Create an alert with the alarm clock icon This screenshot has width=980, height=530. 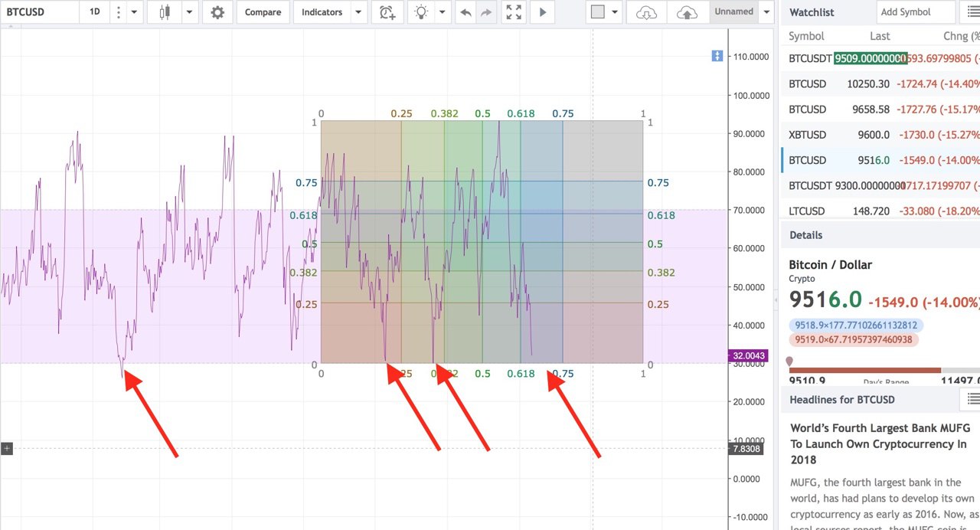coord(387,12)
